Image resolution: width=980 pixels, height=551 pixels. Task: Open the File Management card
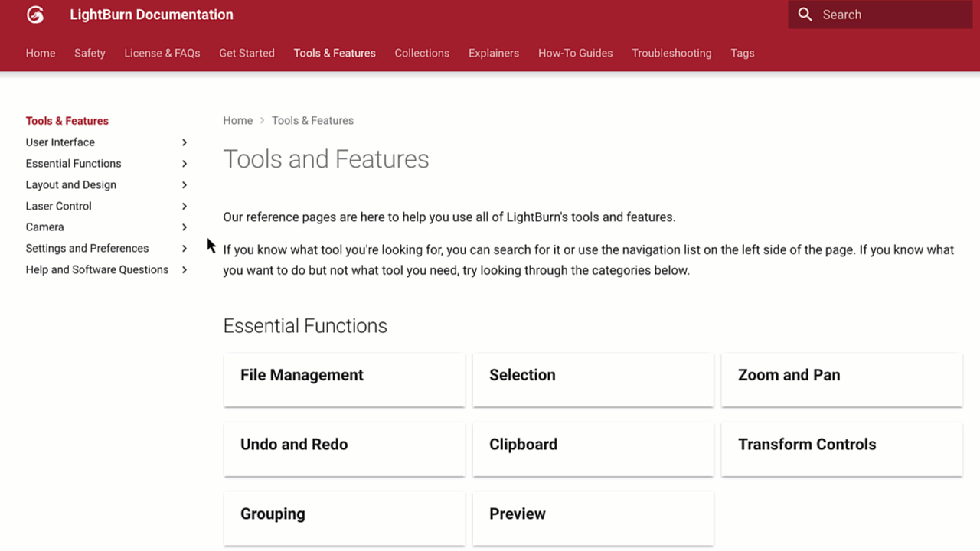[x=344, y=379]
